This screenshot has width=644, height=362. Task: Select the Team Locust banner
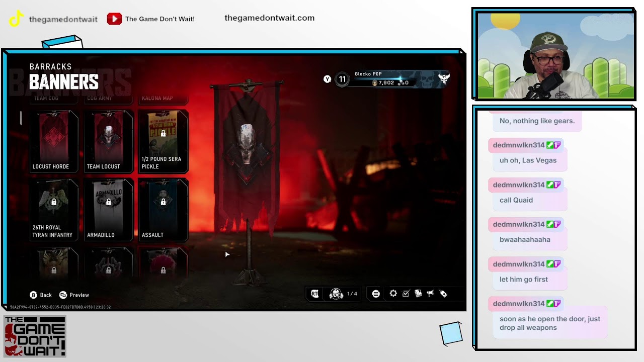point(108,141)
